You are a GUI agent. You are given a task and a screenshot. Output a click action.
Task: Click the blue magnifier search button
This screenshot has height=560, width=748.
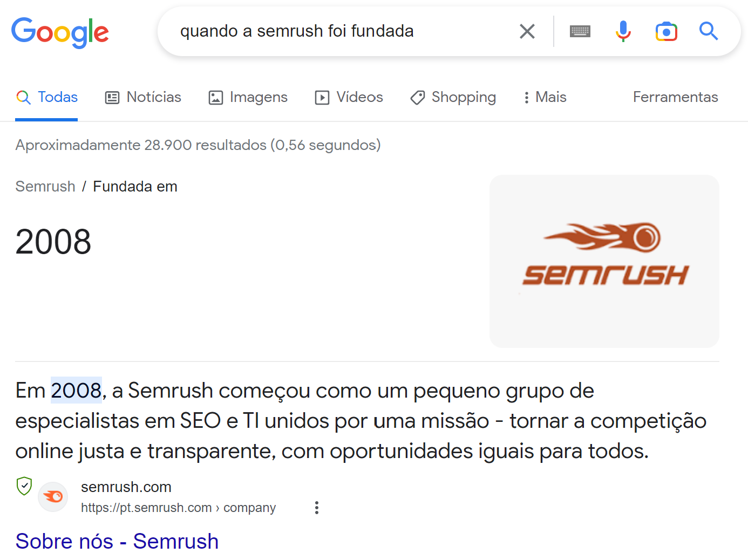click(x=708, y=31)
